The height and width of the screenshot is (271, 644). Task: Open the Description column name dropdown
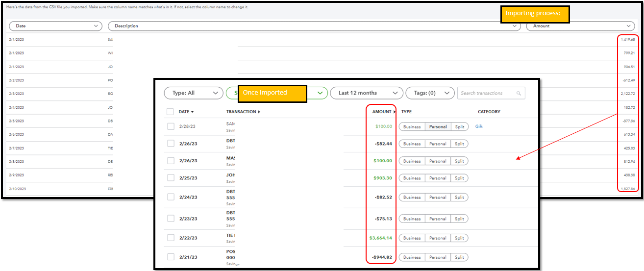click(314, 26)
